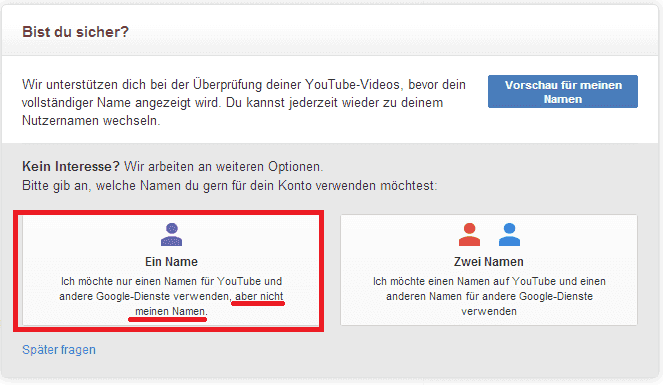The width and height of the screenshot is (663, 385).
Task: Click the 'Wir unterstützen dich' paragraph
Action: point(244,103)
